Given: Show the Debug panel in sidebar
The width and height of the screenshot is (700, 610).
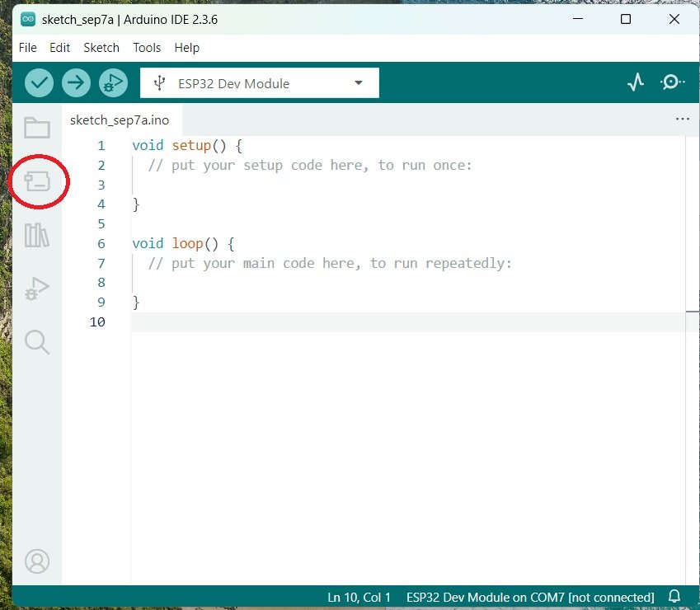Looking at the screenshot, I should pyautogui.click(x=37, y=289).
